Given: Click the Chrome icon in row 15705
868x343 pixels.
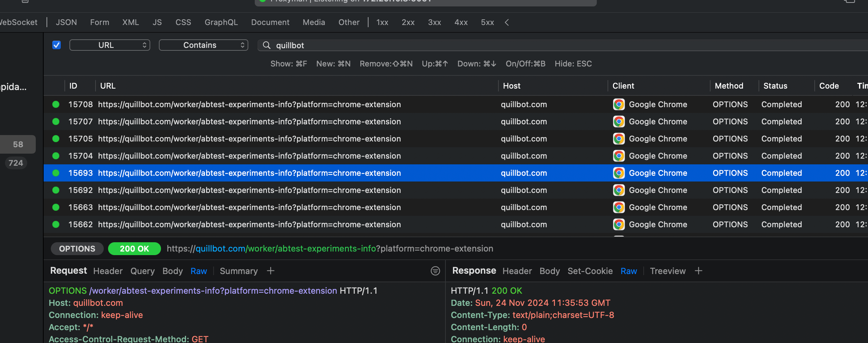Looking at the screenshot, I should pyautogui.click(x=619, y=139).
